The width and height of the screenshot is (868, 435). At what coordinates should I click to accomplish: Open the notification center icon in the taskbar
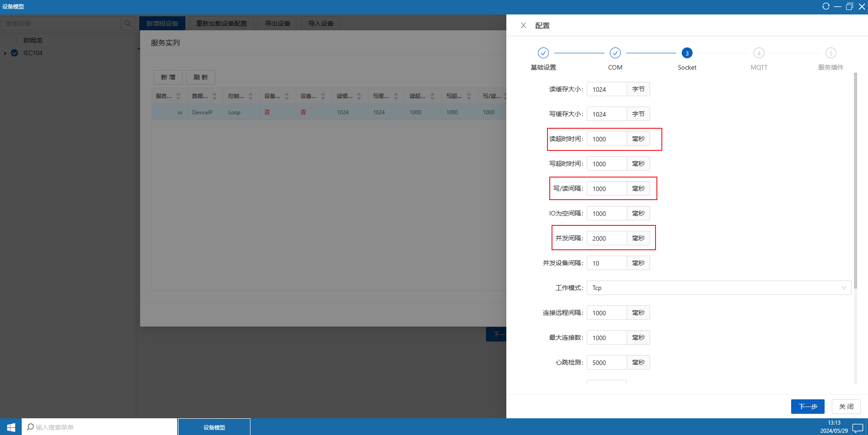tap(857, 427)
